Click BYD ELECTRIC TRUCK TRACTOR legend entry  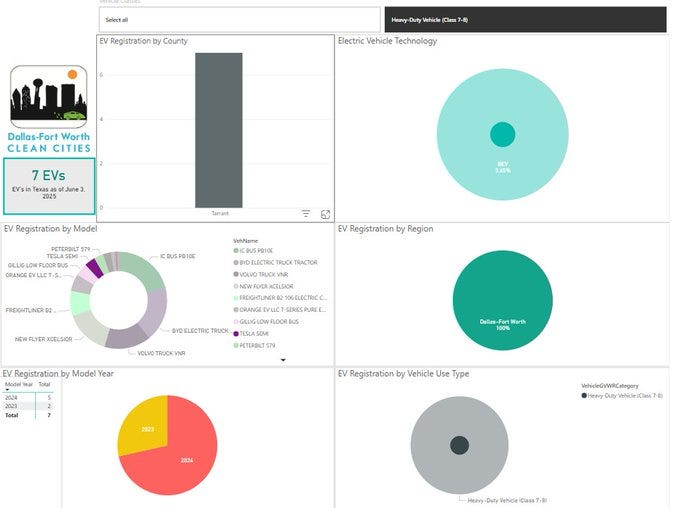[x=275, y=262]
